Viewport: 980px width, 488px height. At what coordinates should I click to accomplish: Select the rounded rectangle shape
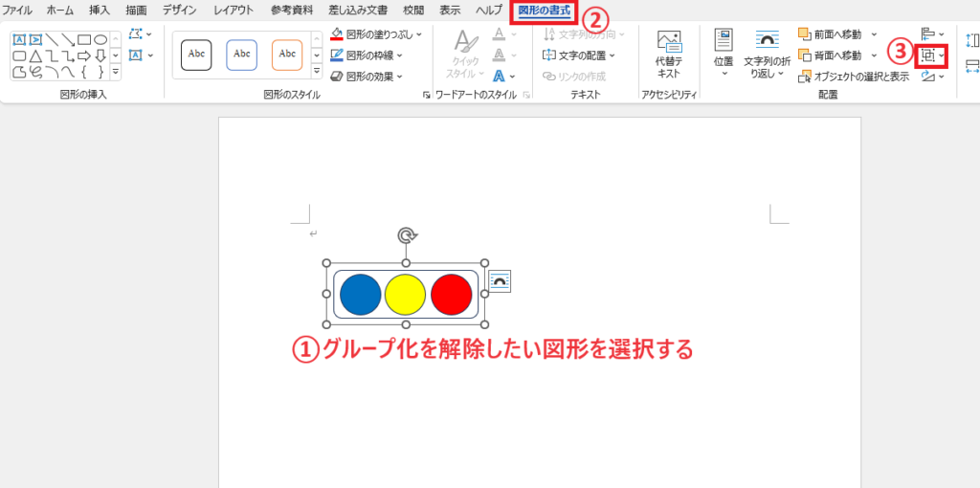(x=19, y=56)
